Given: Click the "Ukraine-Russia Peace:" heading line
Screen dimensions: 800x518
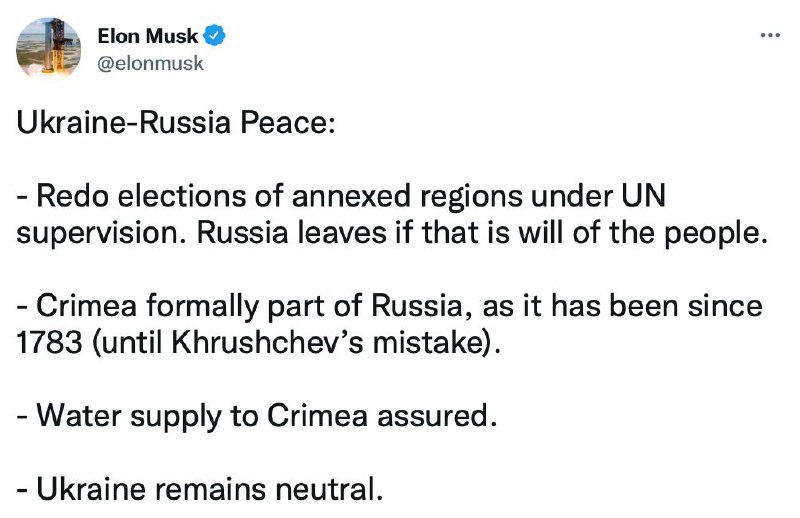Looking at the screenshot, I should 176,123.
